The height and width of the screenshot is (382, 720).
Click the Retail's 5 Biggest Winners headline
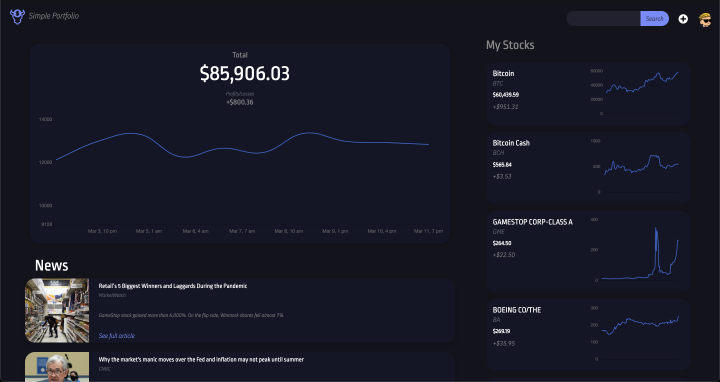173,286
